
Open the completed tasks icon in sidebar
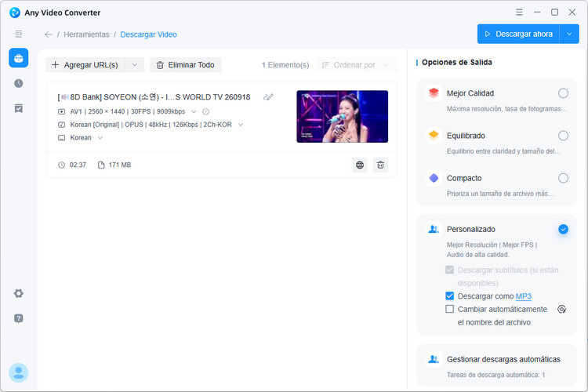click(x=18, y=108)
